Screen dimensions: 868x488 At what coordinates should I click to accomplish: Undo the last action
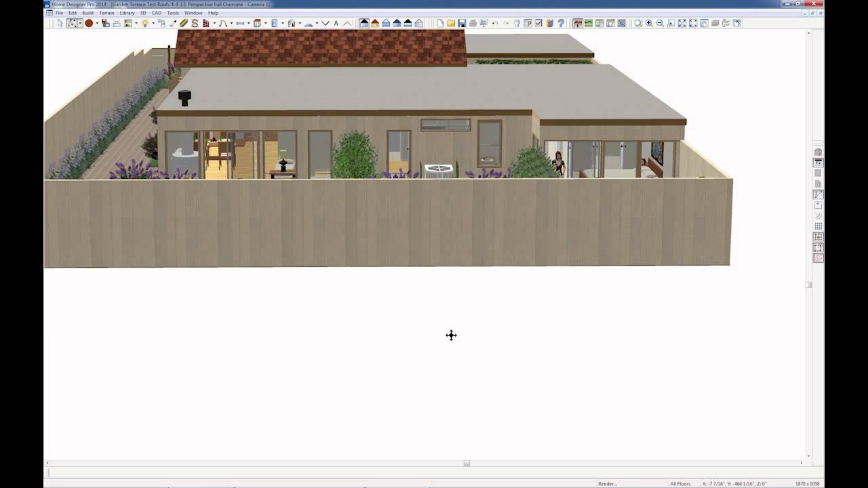[x=495, y=23]
